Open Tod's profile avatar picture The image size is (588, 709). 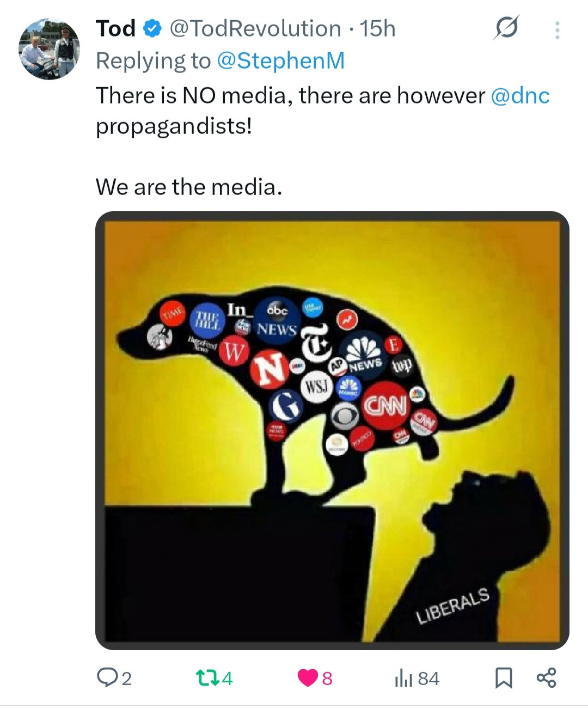tap(50, 50)
